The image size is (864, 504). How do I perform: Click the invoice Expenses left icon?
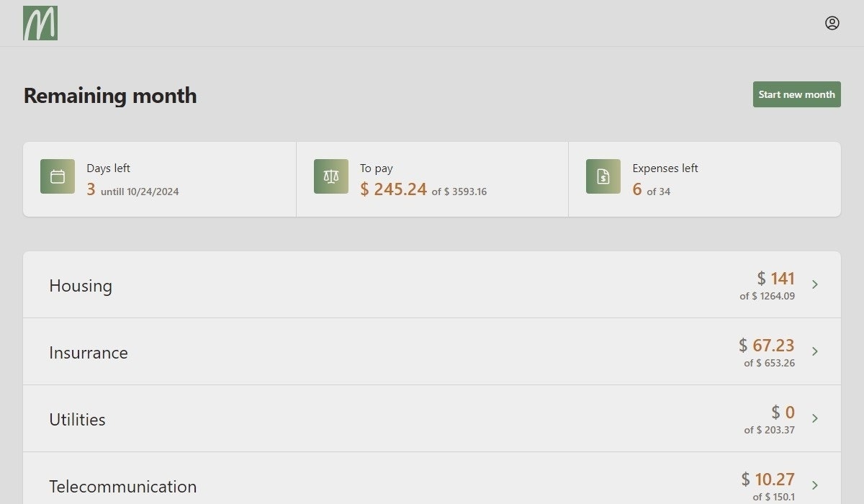coord(603,176)
